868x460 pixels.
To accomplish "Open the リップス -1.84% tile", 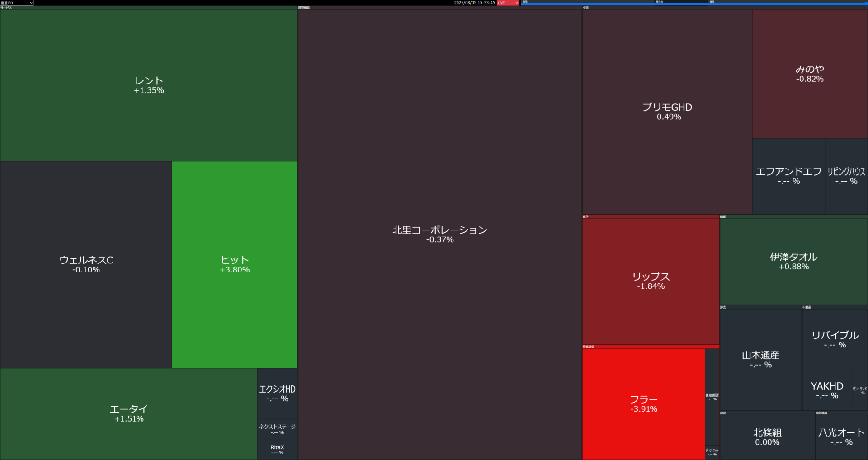I will point(651,281).
